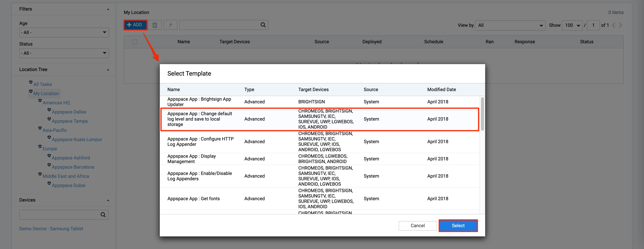Select the Appspace Dallas tree node
This screenshot has height=249, width=644.
tap(69, 112)
